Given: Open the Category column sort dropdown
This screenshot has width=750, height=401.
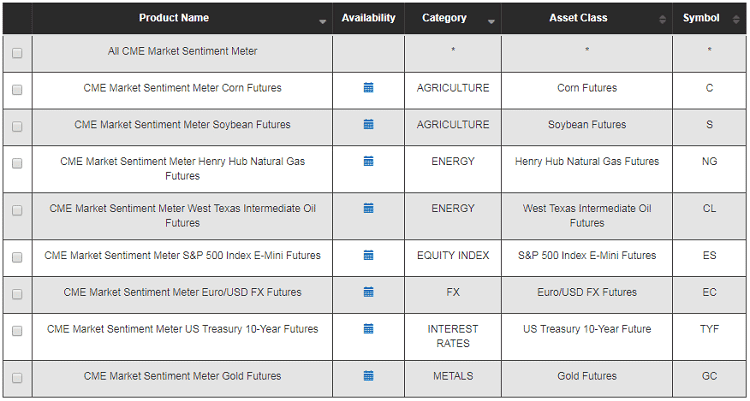Looking at the screenshot, I should 491,21.
